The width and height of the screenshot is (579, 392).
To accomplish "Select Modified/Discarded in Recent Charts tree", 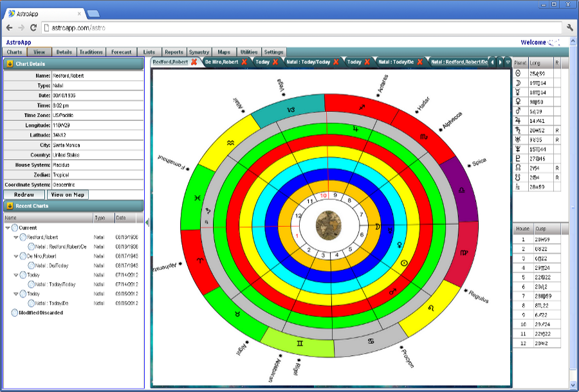I will 36,313.
